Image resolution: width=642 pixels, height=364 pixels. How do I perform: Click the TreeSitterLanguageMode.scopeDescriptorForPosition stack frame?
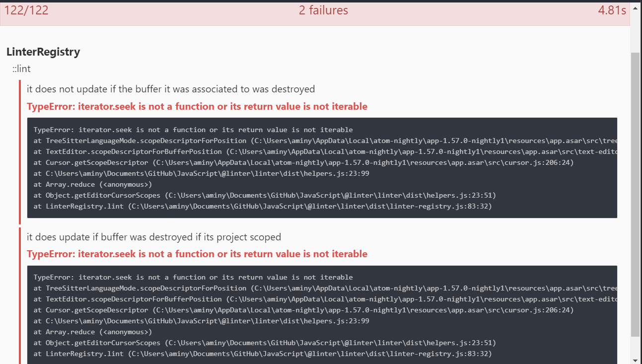pyautogui.click(x=199, y=141)
